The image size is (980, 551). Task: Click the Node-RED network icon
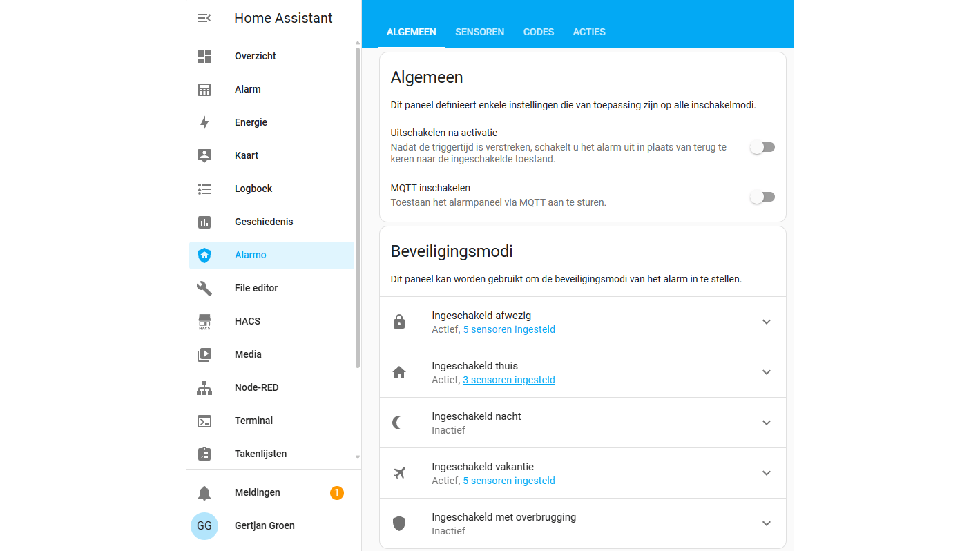pos(204,387)
